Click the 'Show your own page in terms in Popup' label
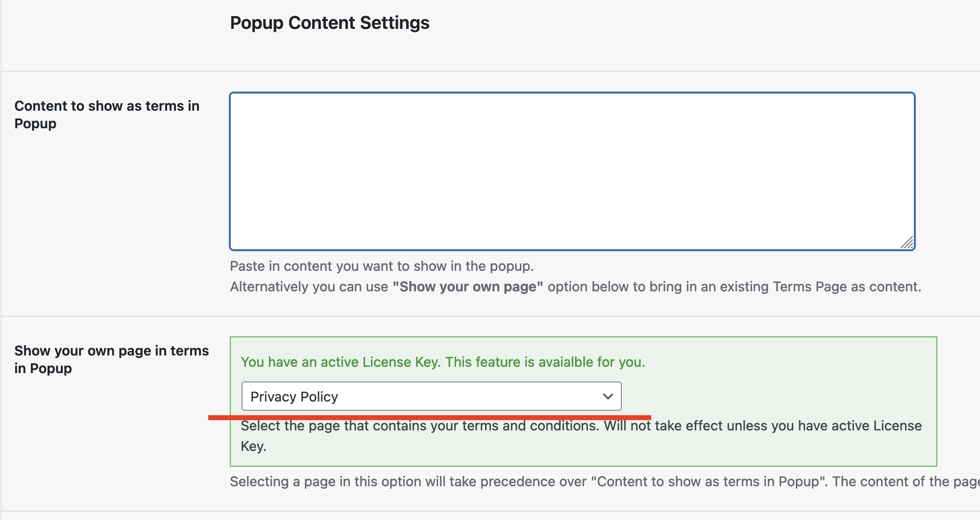 [112, 359]
